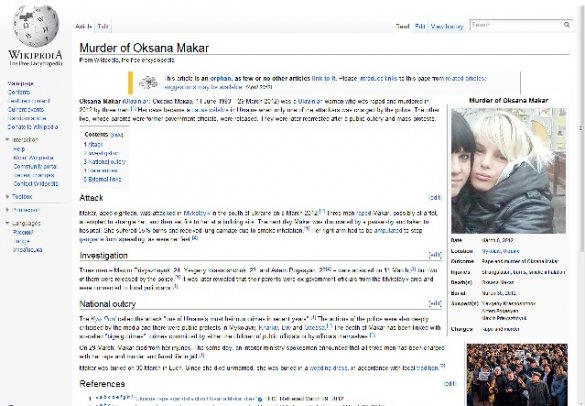Collapse the Languages sidebar section

point(7,223)
